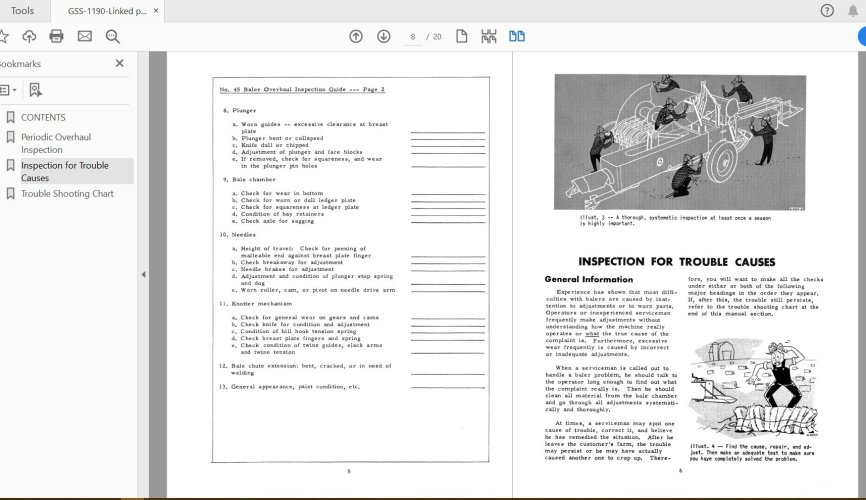Collapse the navigation pane with left arrow

click(142, 274)
